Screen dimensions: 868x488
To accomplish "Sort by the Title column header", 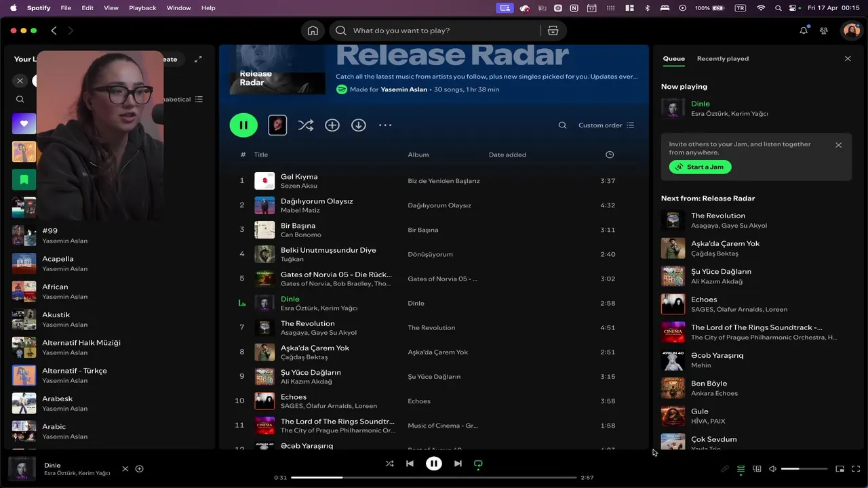I will tap(261, 155).
